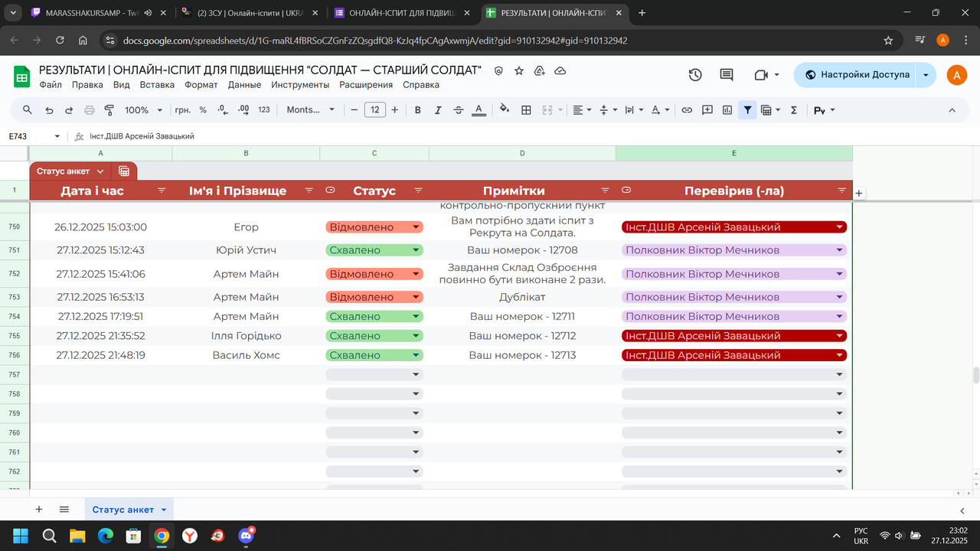Open the text color picker

[x=479, y=110]
